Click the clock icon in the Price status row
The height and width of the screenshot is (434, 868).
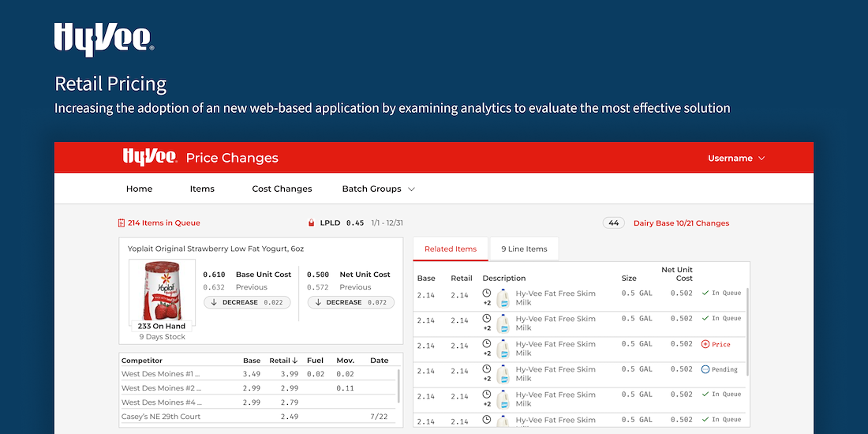[x=487, y=343]
